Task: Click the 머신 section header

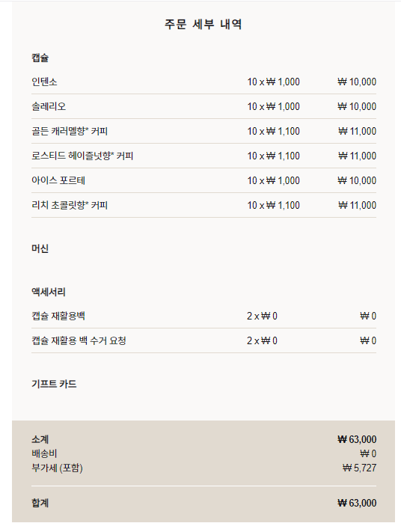Action: [x=40, y=248]
